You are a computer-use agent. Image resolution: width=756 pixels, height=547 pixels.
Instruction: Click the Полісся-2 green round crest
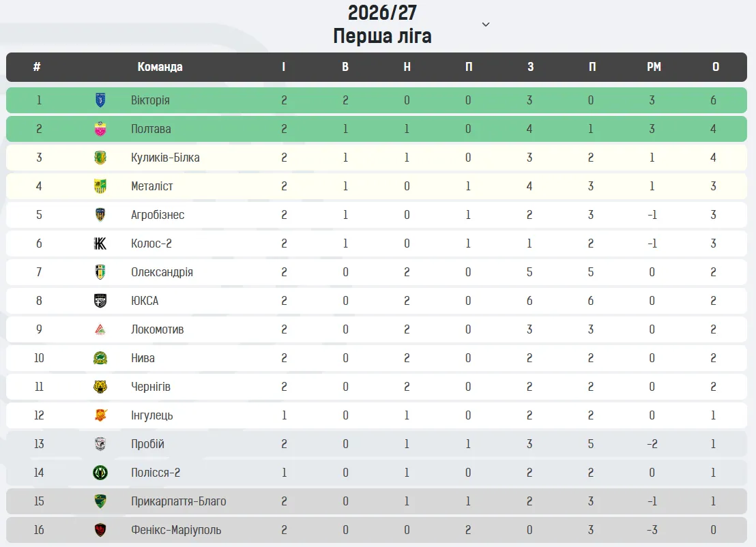click(x=100, y=473)
